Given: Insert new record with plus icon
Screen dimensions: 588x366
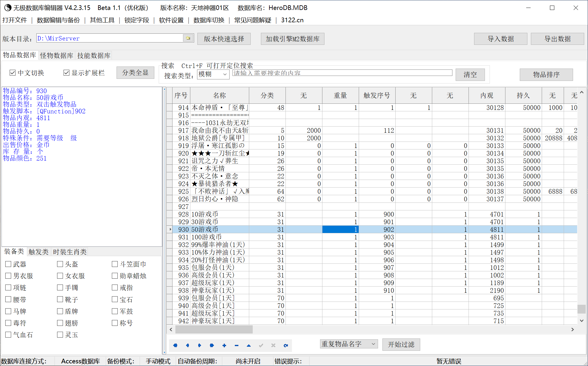Looking at the screenshot, I should point(224,345).
